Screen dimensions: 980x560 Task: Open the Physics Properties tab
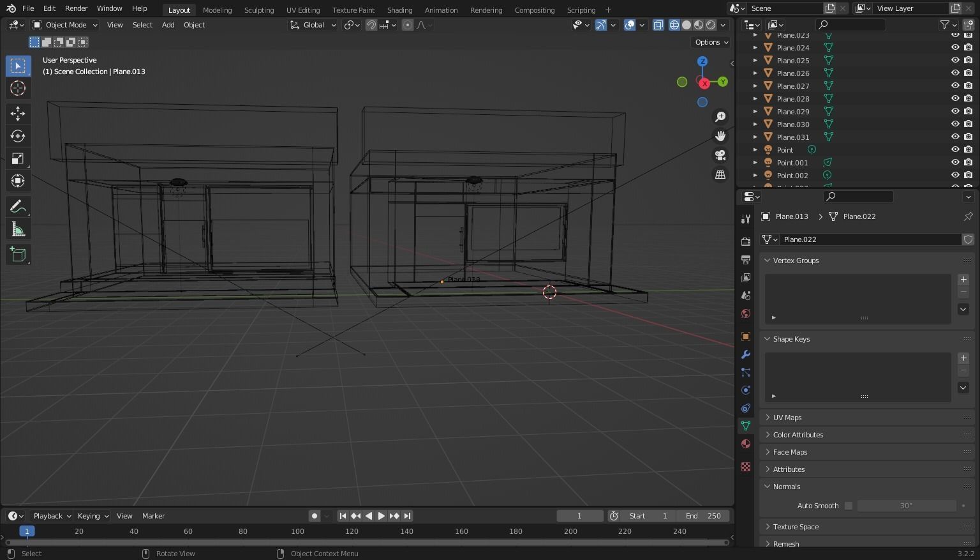tap(745, 390)
